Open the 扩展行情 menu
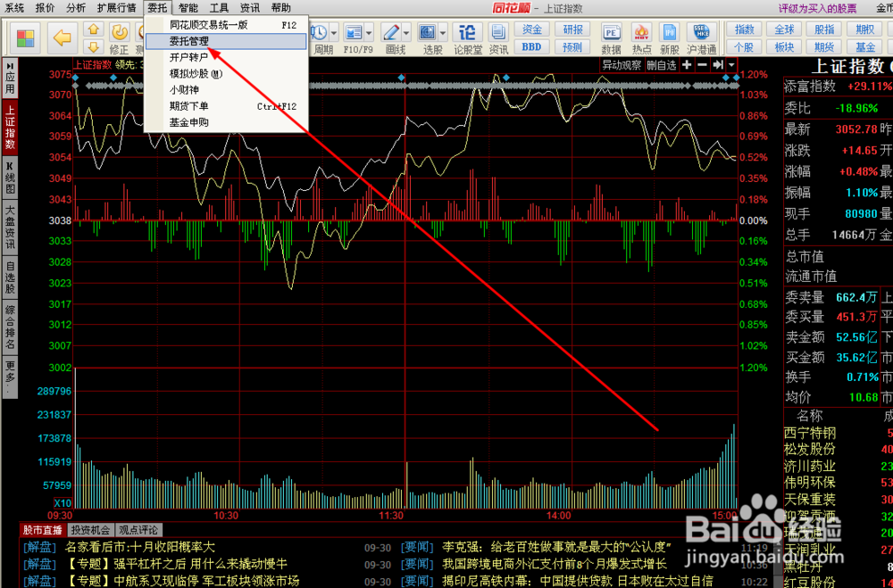The width and height of the screenshot is (893, 588). (x=116, y=8)
